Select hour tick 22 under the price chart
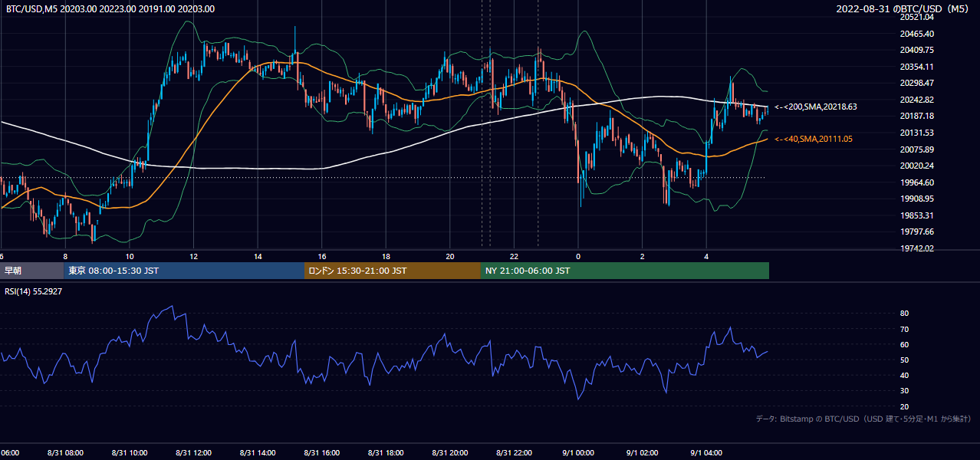 [x=515, y=257]
